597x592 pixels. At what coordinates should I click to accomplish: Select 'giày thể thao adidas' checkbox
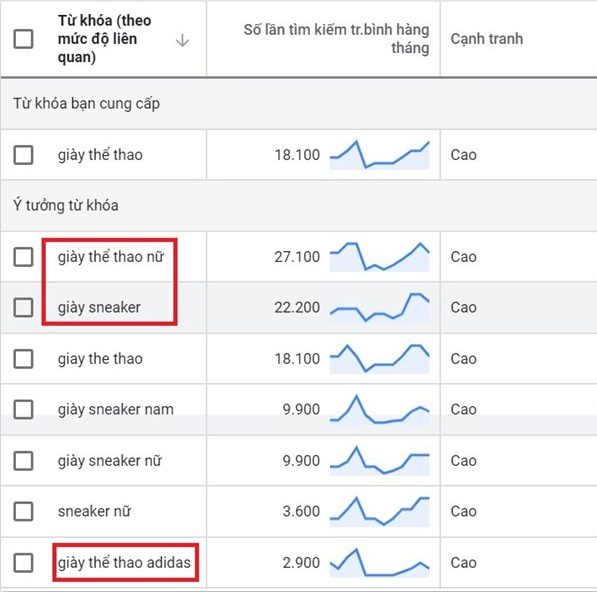point(23,562)
